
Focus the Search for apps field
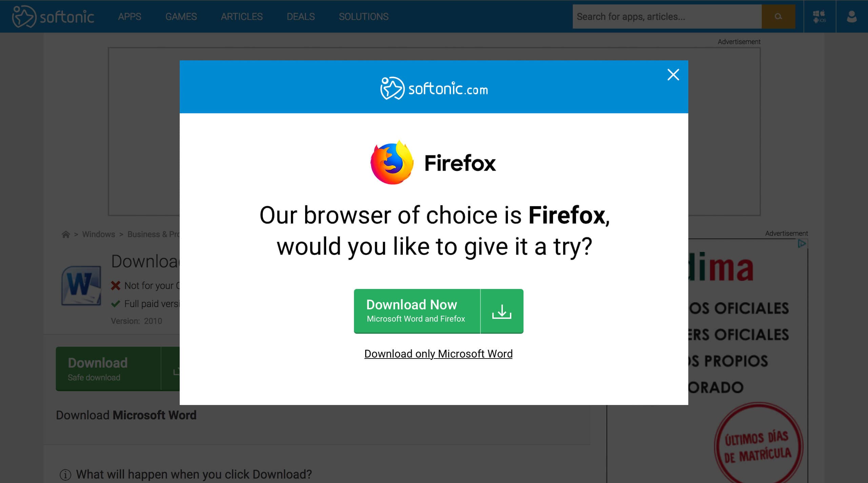tap(667, 16)
